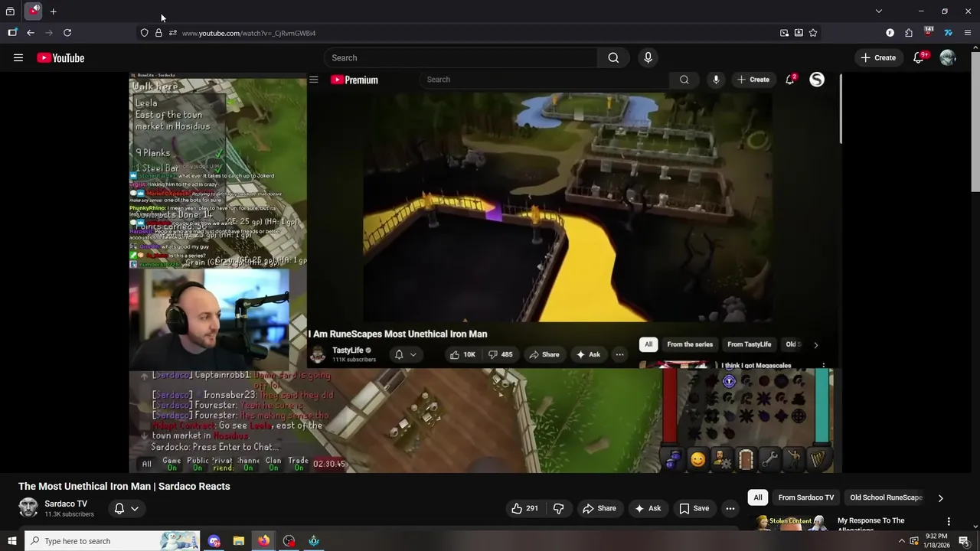Visit the Sardaco TV channel link

66,504
